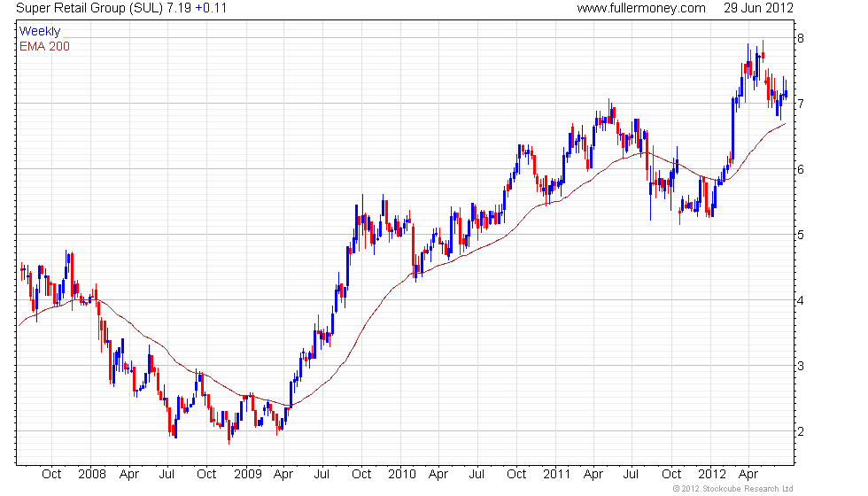Click the x-axis label 2010

click(x=402, y=475)
